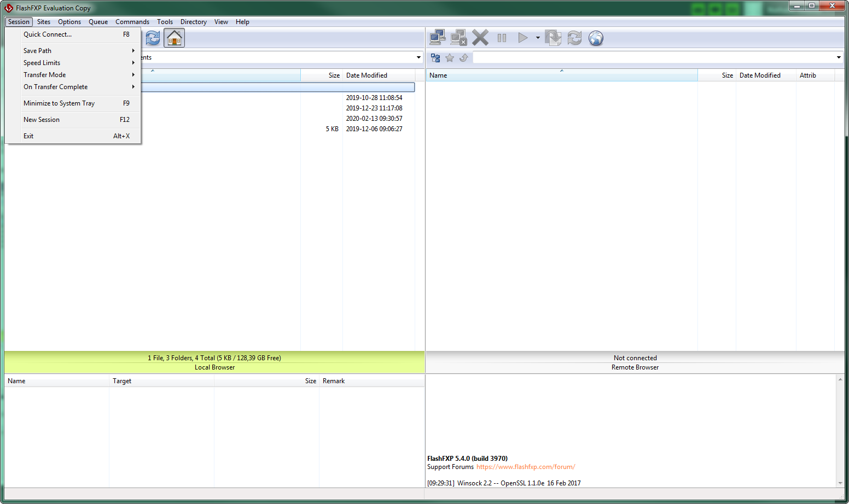Click the remote star bookmarks icon
Screen dimensions: 849x504
click(x=450, y=57)
